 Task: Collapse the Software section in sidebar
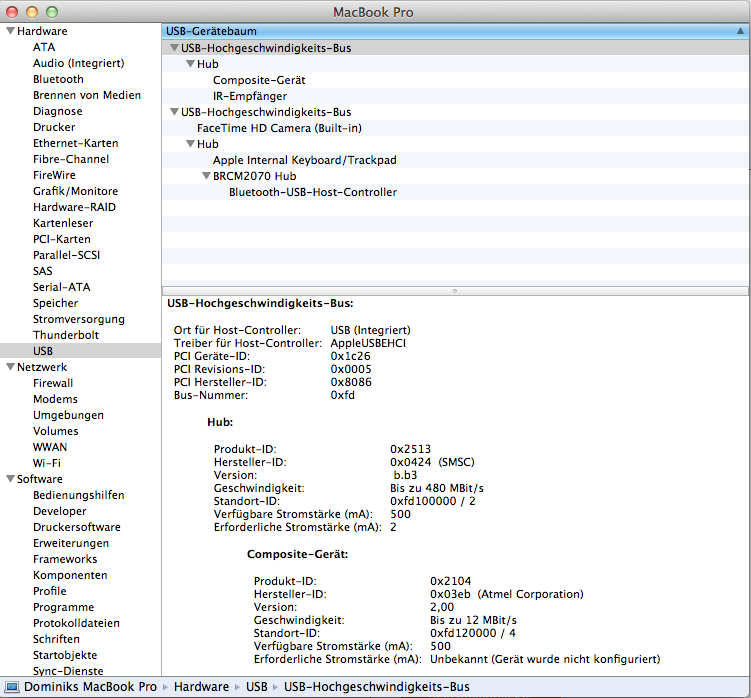click(x=10, y=479)
